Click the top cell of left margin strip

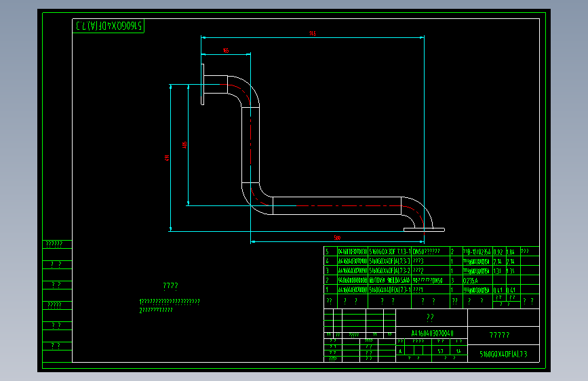58,244
